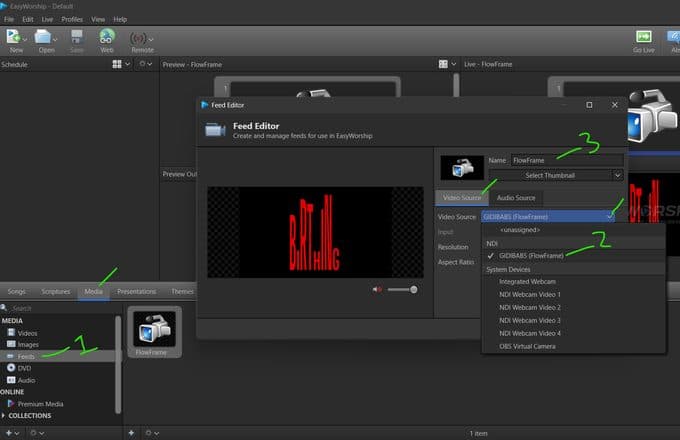Open dropdown arrow next to Schedule grid icon
Screen dimensions: 680x440
click(128, 64)
